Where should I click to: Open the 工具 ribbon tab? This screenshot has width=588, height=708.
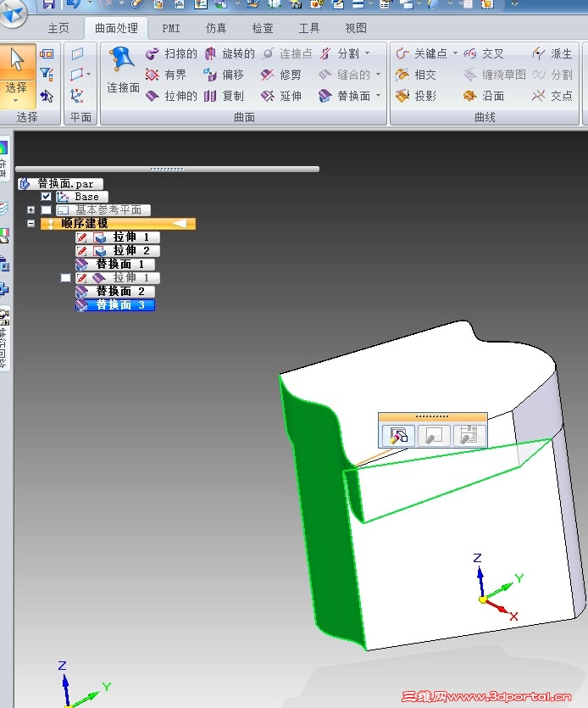click(x=309, y=29)
